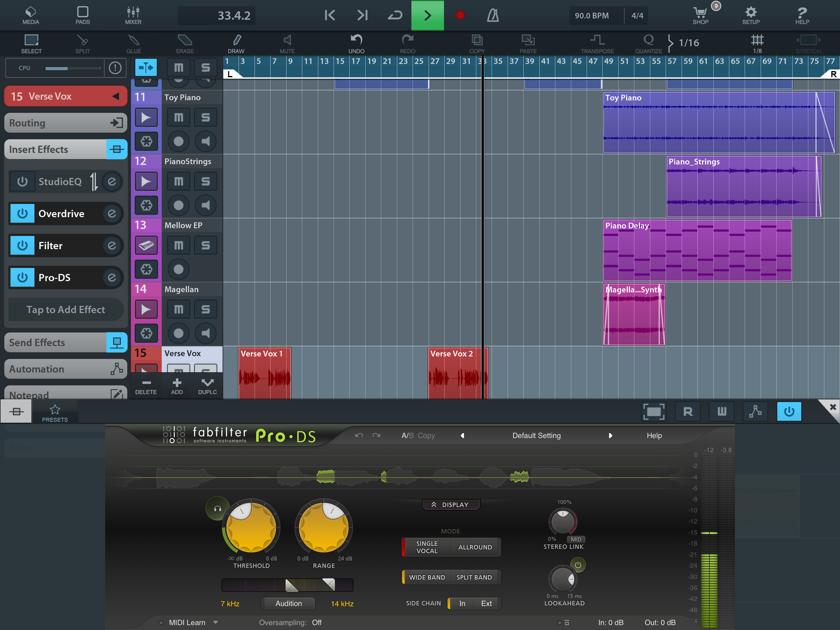Solo the Toy Piano track
The width and height of the screenshot is (840, 630).
click(x=205, y=118)
